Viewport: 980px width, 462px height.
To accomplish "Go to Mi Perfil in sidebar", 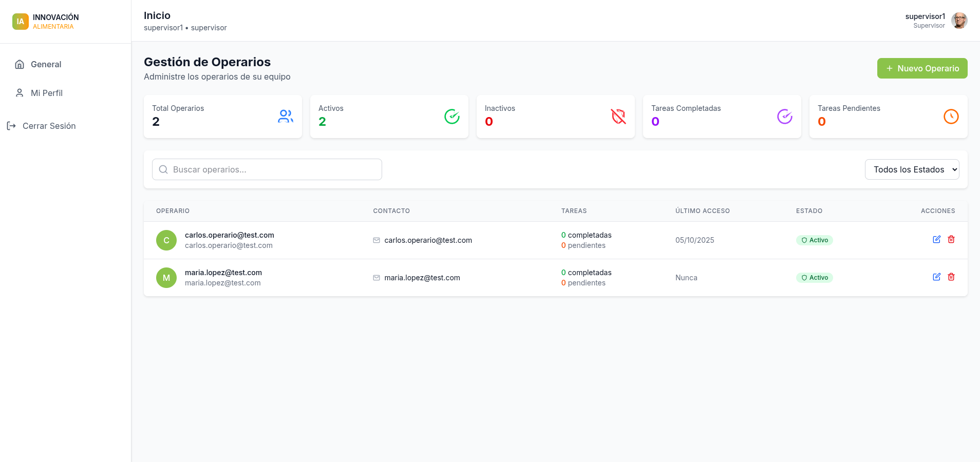I will tap(46, 93).
